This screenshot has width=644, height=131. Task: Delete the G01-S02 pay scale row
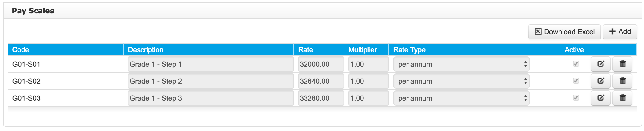tap(622, 81)
